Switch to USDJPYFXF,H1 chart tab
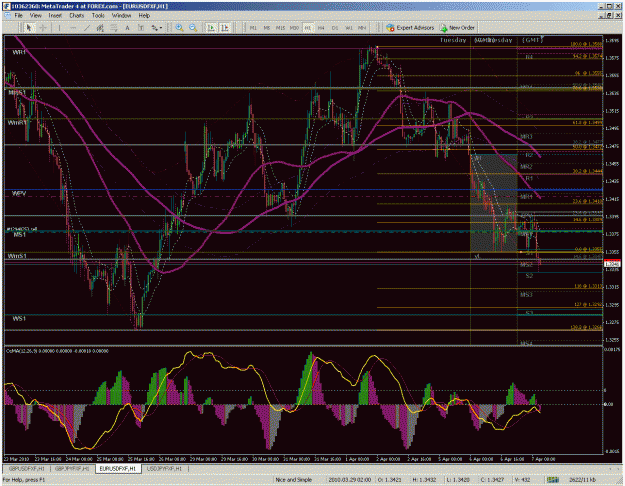The height and width of the screenshot is (486, 625). [x=164, y=468]
